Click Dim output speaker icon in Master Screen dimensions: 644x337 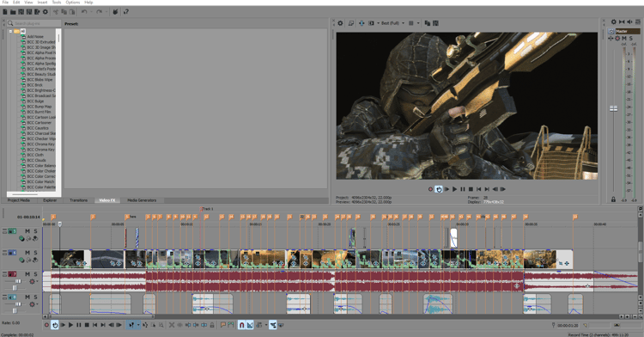click(x=629, y=21)
